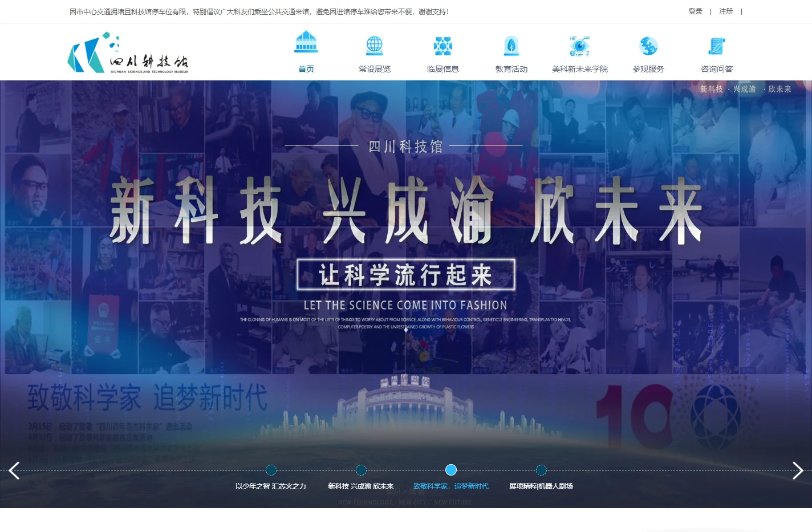This screenshot has height=532, width=812.
Task: Show the next banner slide arrow
Action: [x=798, y=470]
